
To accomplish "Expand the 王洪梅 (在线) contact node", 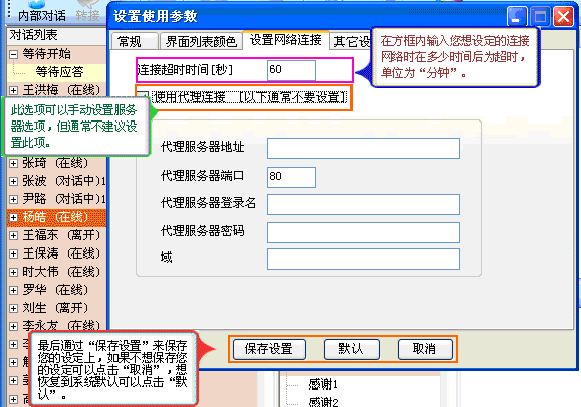I will pos(13,90).
